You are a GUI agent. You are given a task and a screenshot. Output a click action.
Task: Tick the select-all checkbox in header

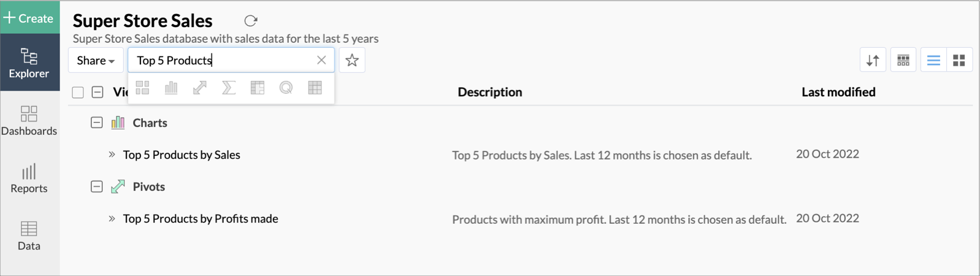coord(78,93)
